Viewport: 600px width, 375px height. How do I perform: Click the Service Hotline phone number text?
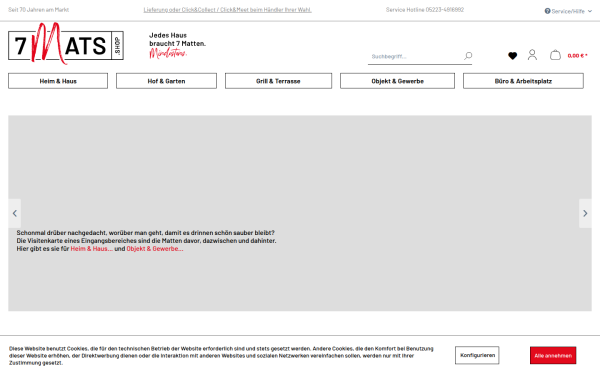[x=425, y=10]
